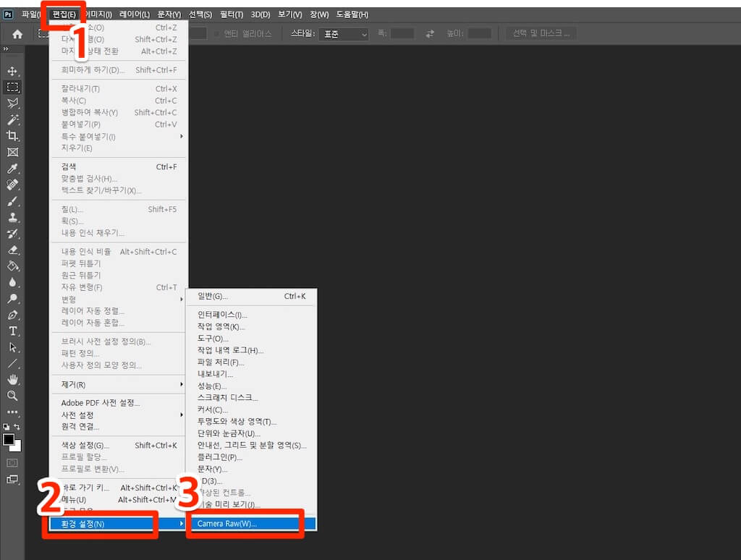Swap width and height arrows icon
This screenshot has height=560, width=741.
click(430, 33)
